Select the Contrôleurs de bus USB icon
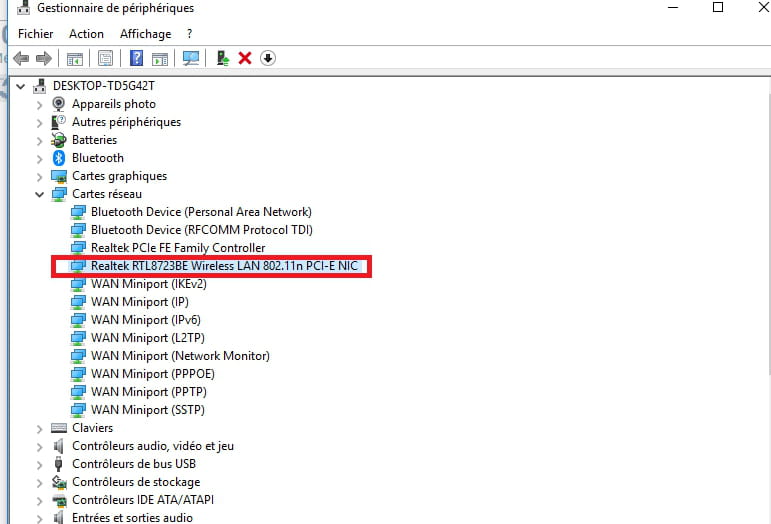 59,464
